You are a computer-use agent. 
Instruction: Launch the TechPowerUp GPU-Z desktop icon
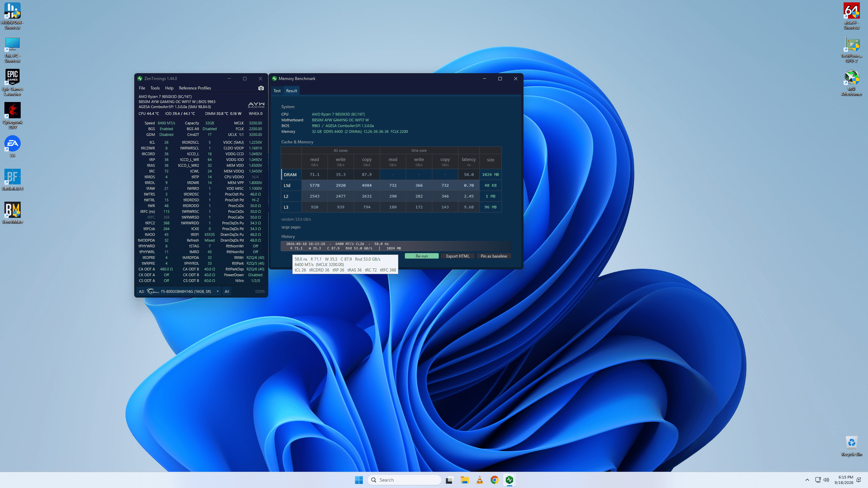click(x=851, y=50)
